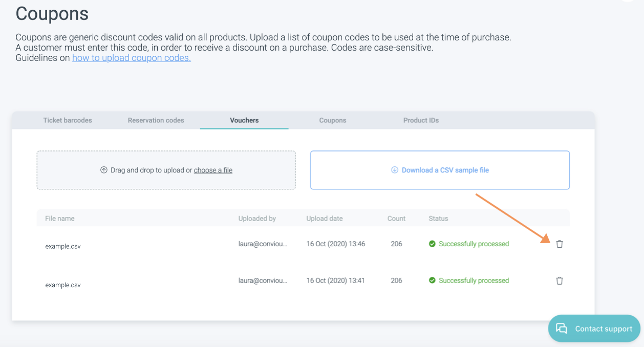Image resolution: width=644 pixels, height=347 pixels.
Task: Open Contact support chat
Action: [594, 329]
